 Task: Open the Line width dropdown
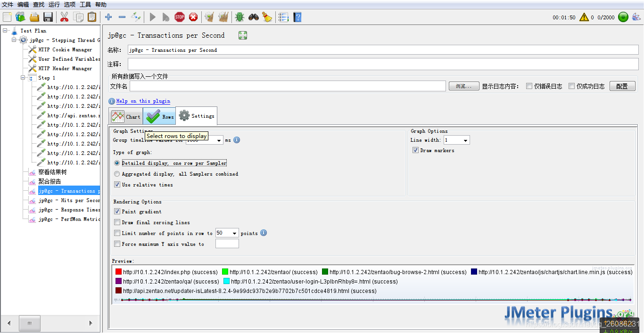tap(465, 140)
